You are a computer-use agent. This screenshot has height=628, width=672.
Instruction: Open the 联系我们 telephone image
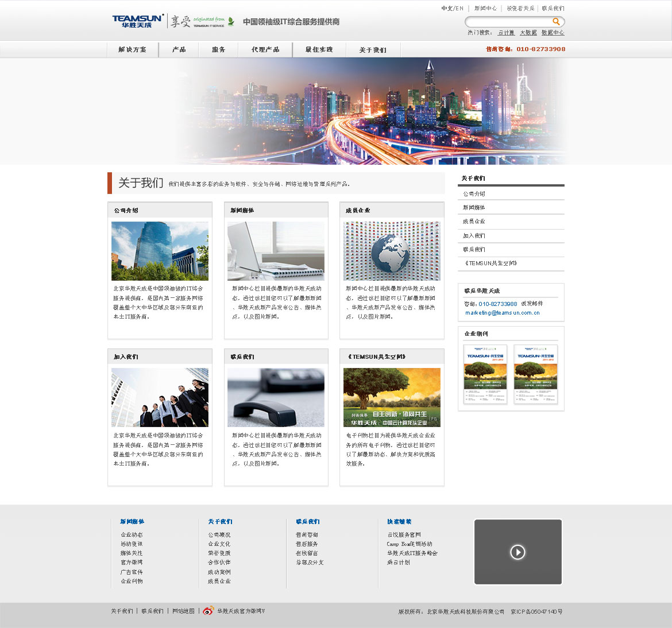click(276, 397)
